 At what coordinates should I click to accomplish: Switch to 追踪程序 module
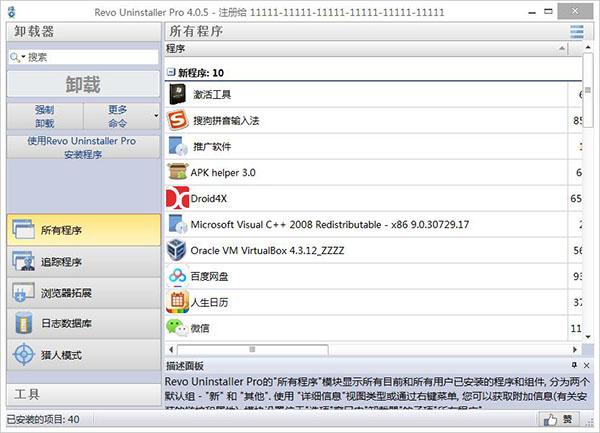tap(80, 262)
